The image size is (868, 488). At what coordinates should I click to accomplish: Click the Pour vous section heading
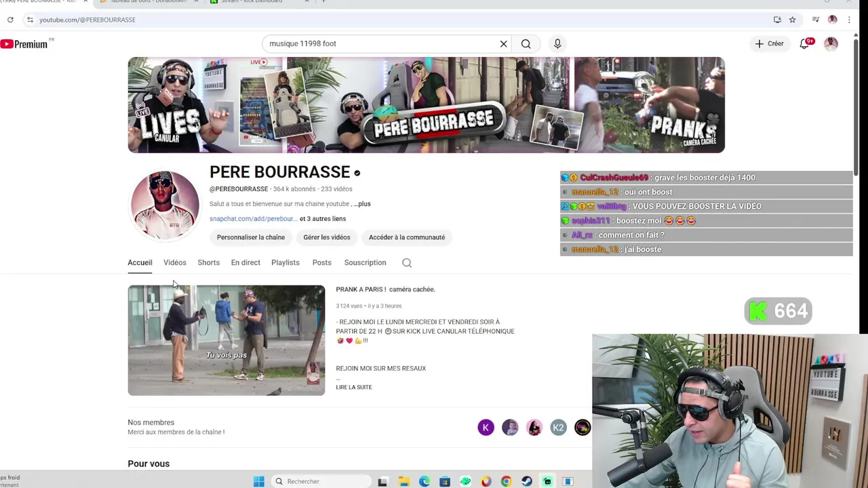(x=149, y=464)
